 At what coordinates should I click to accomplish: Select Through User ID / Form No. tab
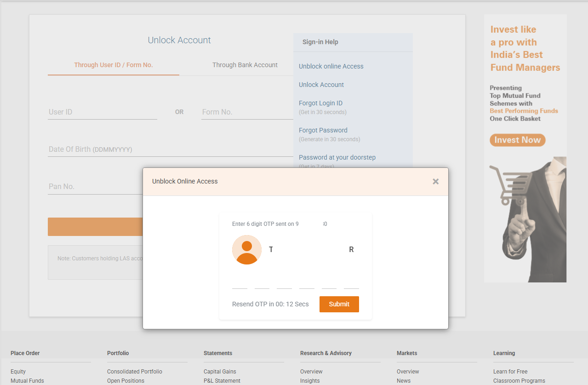coord(114,65)
